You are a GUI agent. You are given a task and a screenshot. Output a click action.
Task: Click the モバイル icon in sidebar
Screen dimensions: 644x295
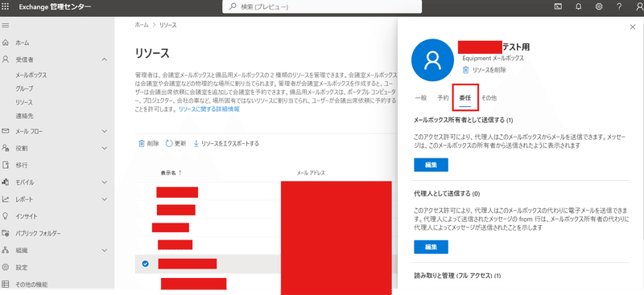click(x=6, y=182)
